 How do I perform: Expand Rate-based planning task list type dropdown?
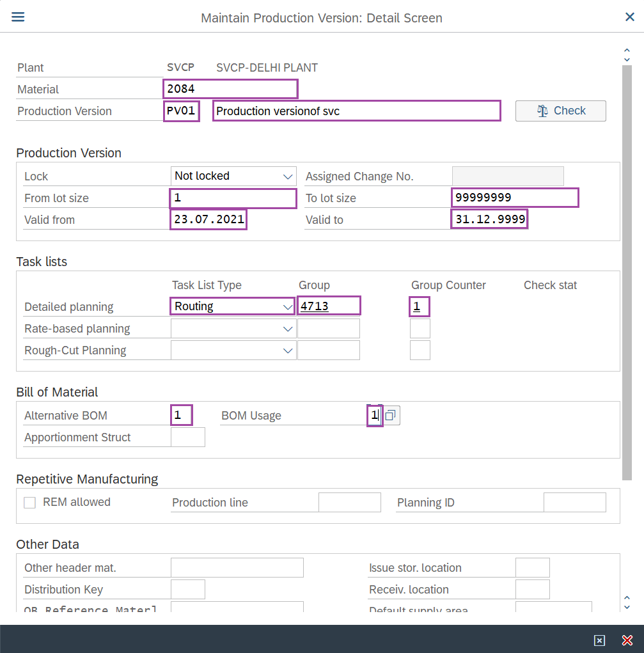tap(287, 329)
